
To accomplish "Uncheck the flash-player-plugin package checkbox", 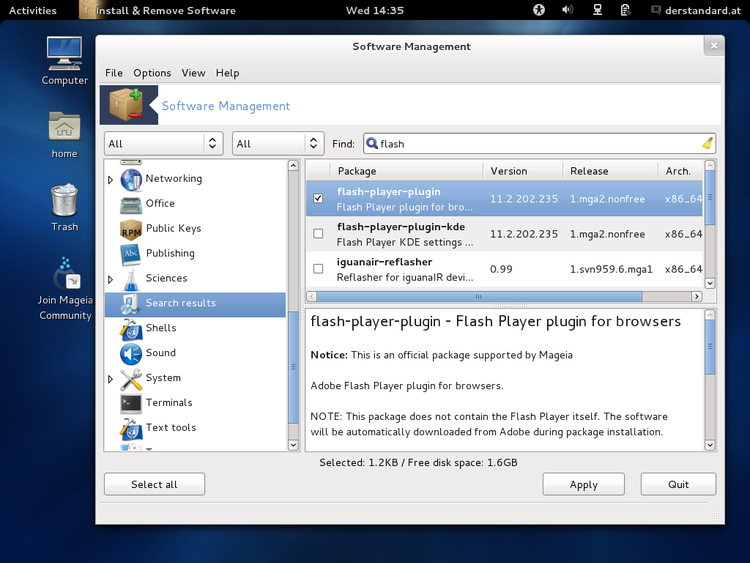I will click(318, 199).
